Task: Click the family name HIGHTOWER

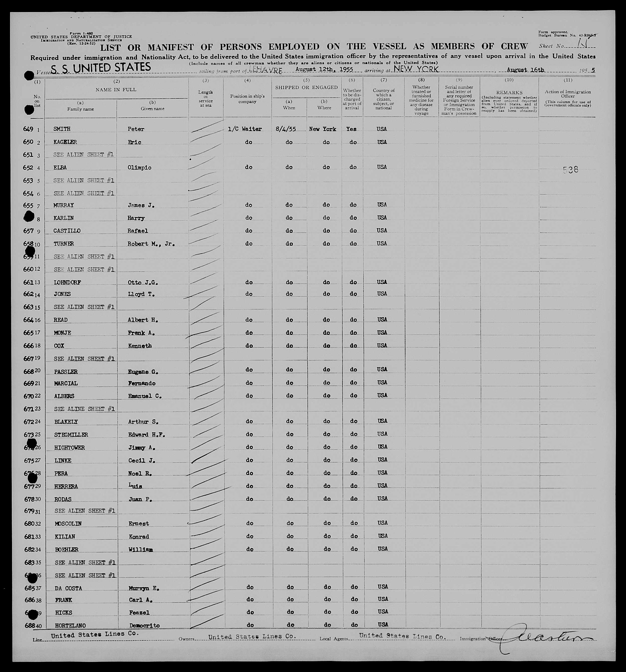Action: click(69, 447)
